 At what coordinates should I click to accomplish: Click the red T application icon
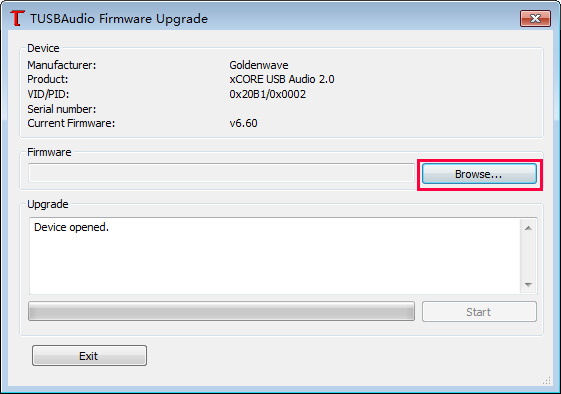coord(17,18)
